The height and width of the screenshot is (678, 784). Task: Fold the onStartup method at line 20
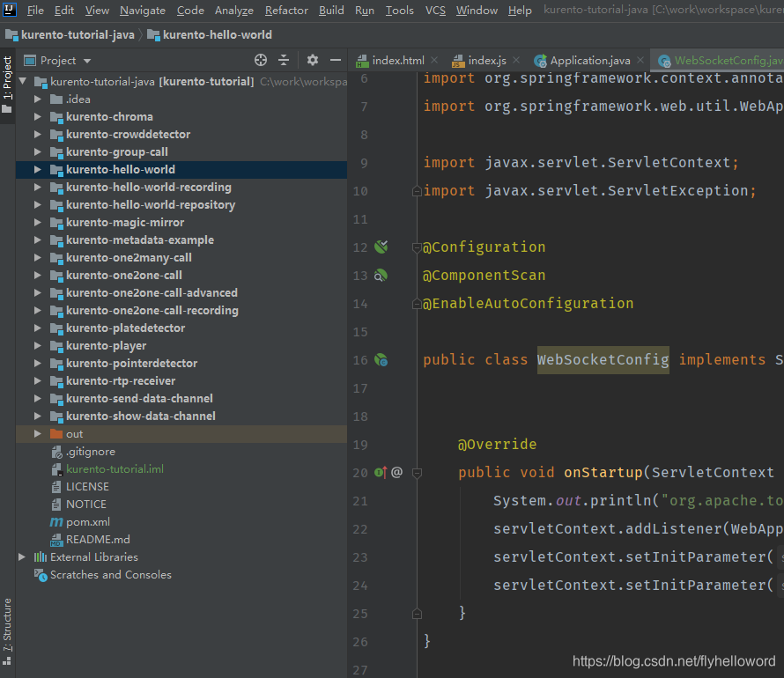[417, 473]
